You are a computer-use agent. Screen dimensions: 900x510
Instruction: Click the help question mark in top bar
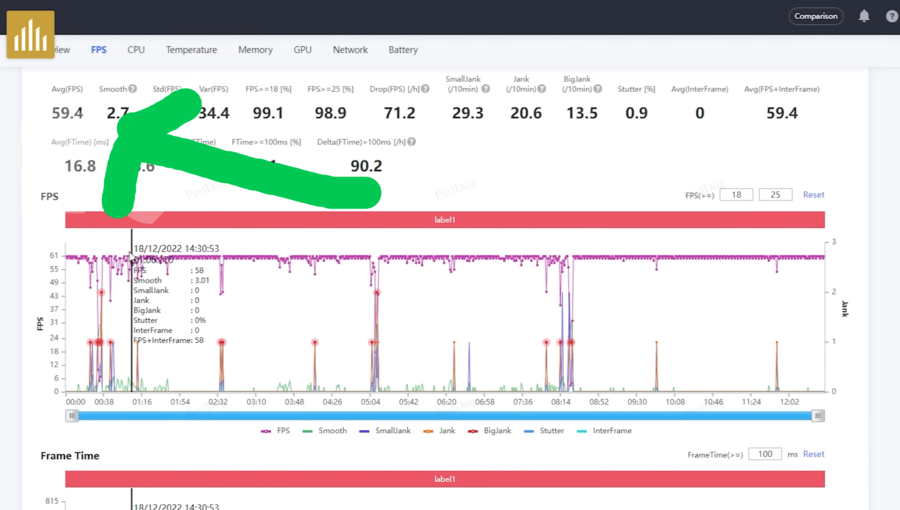(x=892, y=16)
